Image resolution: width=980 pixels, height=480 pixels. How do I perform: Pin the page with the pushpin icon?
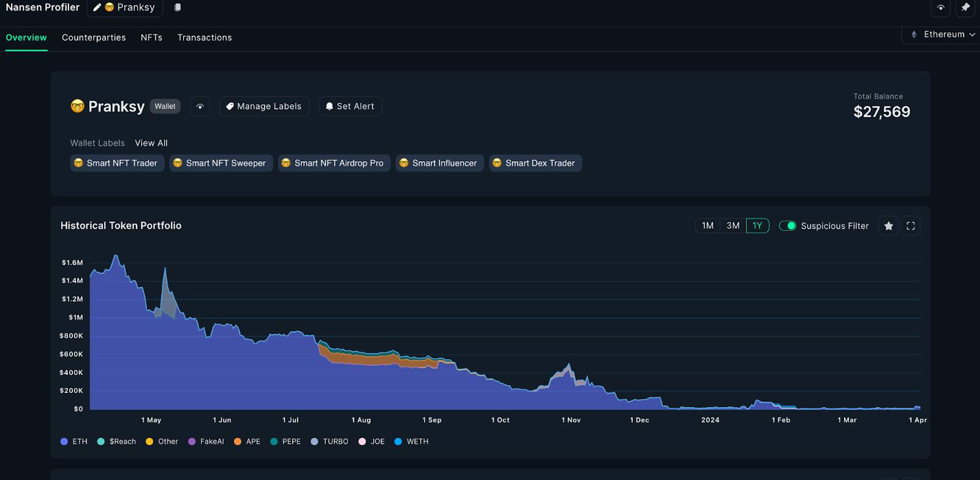click(965, 7)
